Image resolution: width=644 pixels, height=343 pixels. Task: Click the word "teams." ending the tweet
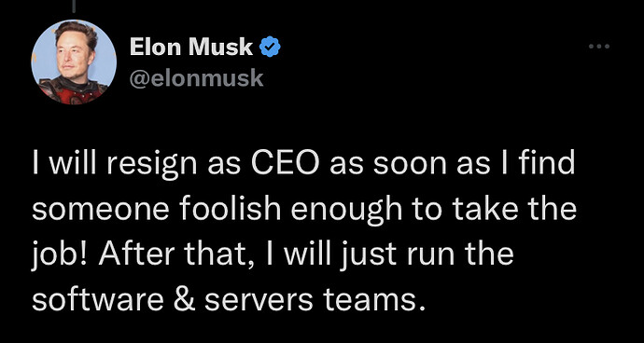click(372, 302)
